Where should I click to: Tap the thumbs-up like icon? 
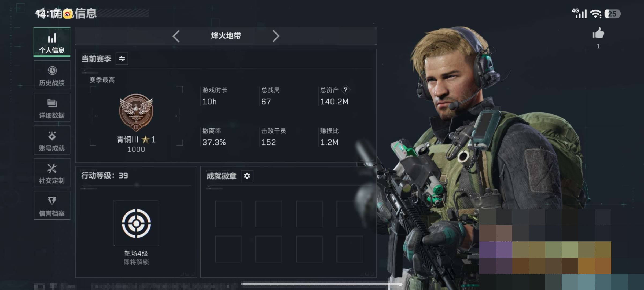coord(598,33)
